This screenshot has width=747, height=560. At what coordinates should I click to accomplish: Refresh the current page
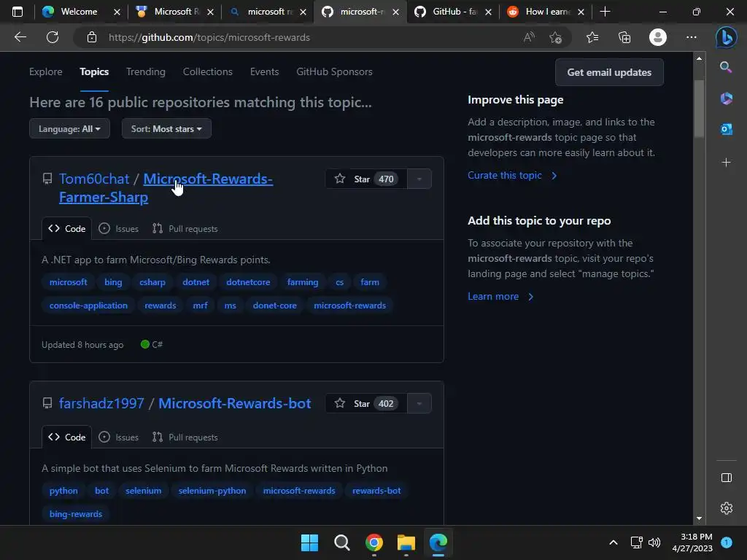coord(53,37)
